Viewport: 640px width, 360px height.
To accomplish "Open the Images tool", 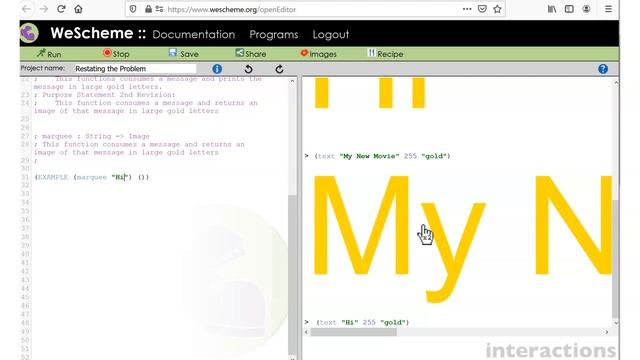I will pos(318,53).
